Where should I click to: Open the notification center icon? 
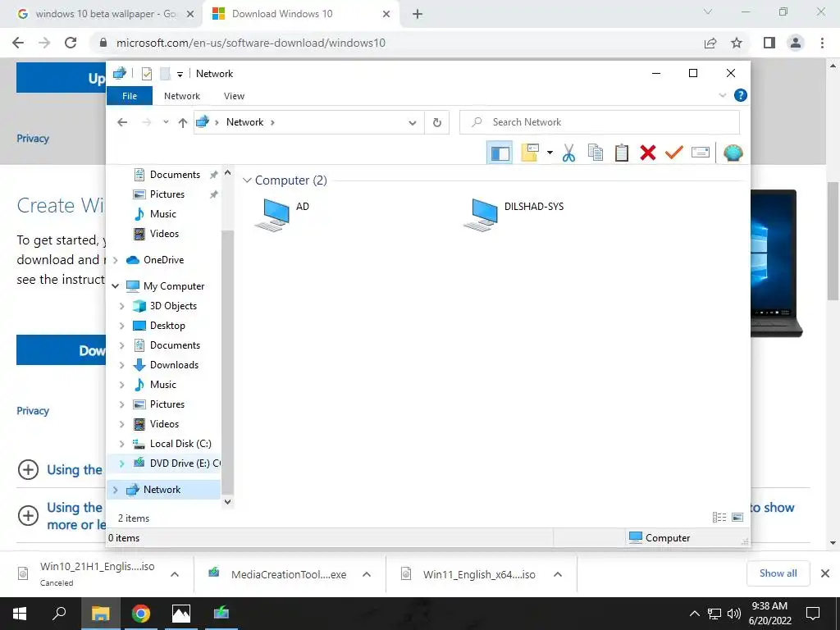pos(813,614)
